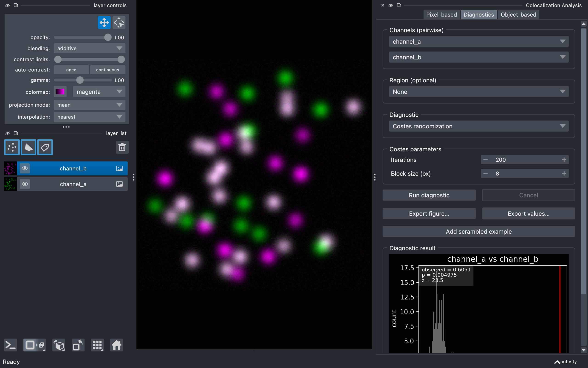This screenshot has height=368, width=588.
Task: Create a new points layer
Action: (x=12, y=147)
